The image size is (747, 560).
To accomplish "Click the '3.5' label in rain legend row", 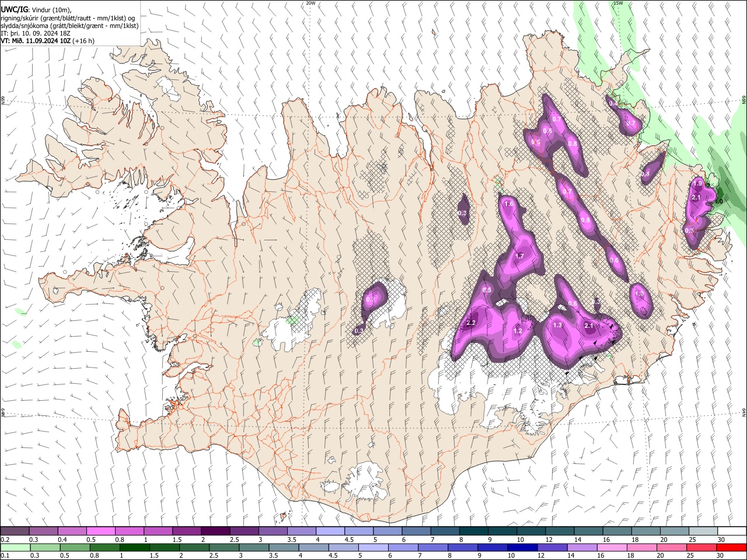I will coord(273,556).
